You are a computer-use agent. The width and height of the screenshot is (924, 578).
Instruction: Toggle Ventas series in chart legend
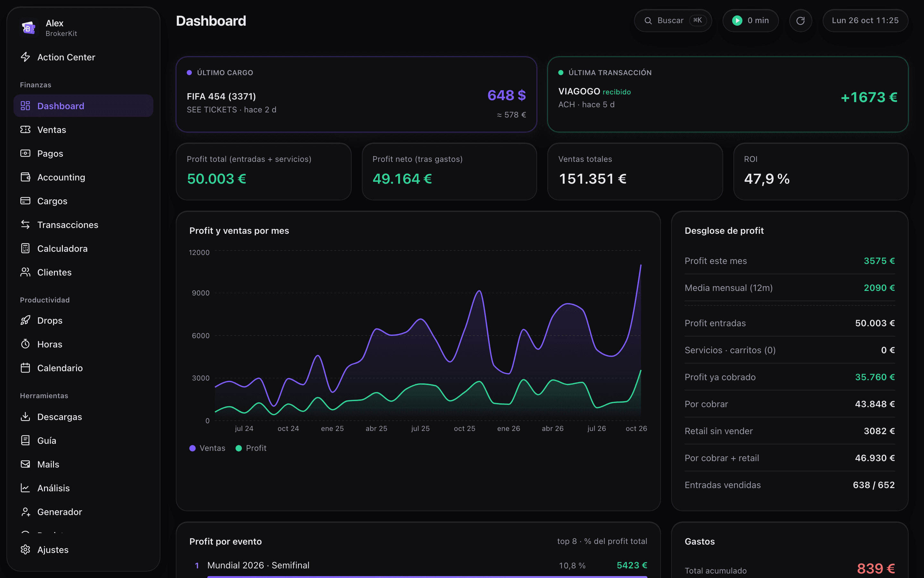tap(207, 448)
